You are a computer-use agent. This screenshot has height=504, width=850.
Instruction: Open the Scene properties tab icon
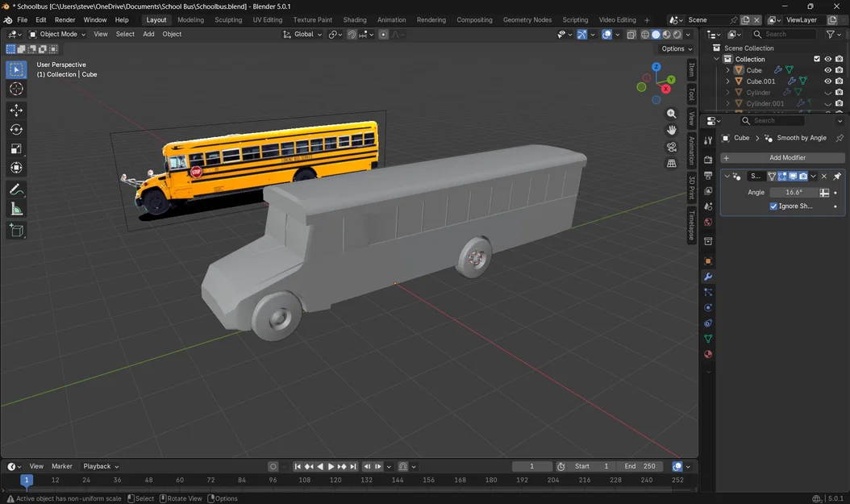[x=708, y=206]
